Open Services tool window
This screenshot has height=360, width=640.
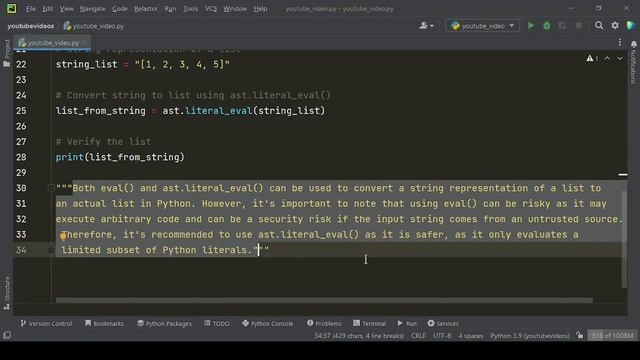(443, 323)
